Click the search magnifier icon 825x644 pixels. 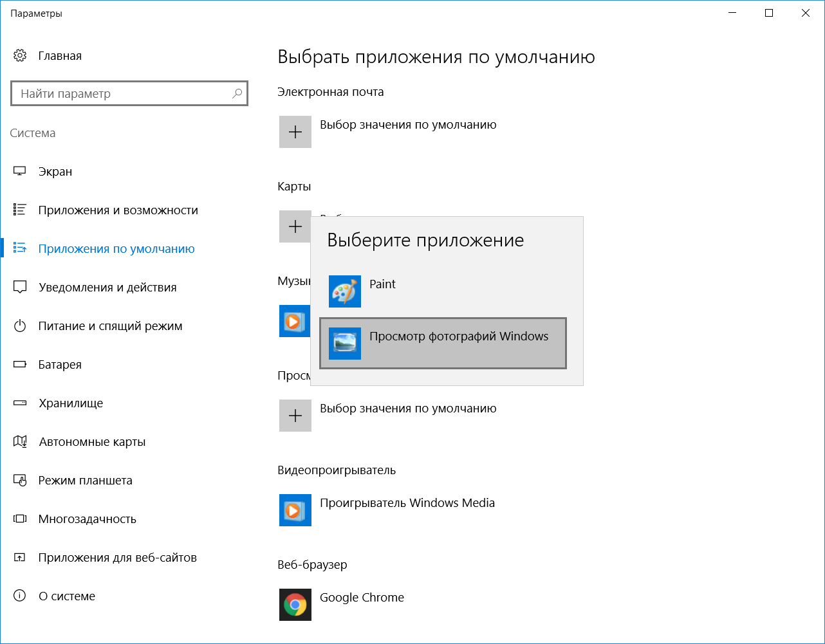click(x=237, y=93)
